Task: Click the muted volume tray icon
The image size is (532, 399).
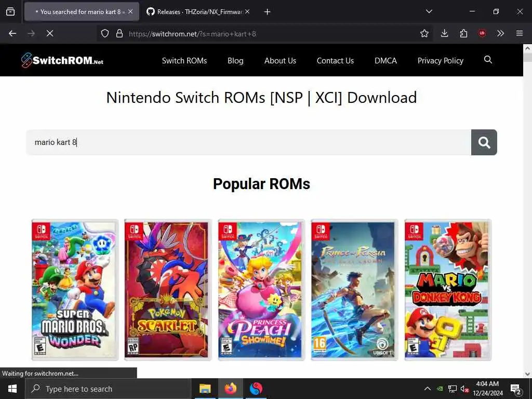Action: point(464,389)
